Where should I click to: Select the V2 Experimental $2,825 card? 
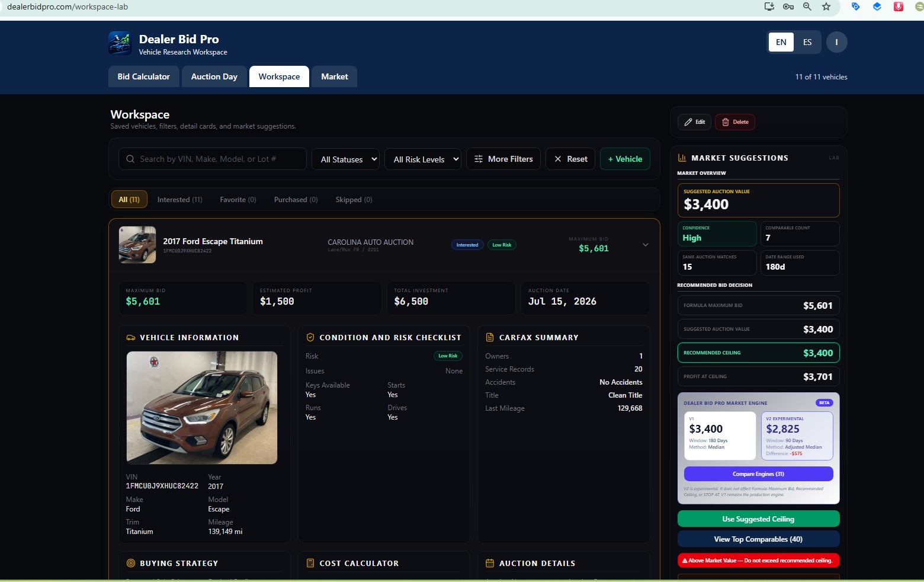[797, 436]
